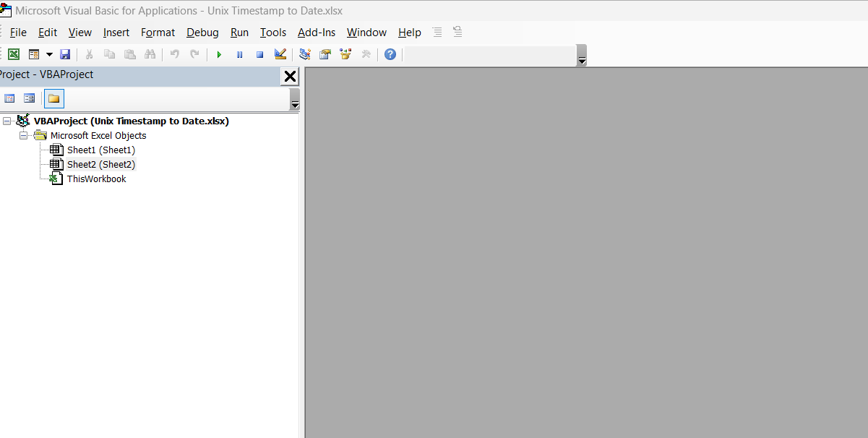Open the Format menu
This screenshot has height=438, width=868.
pyautogui.click(x=158, y=33)
